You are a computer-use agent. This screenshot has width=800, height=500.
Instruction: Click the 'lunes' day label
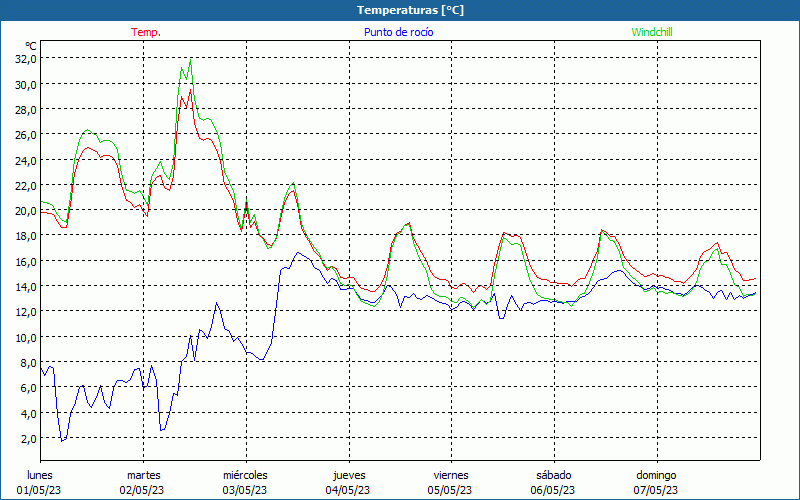(x=40, y=475)
